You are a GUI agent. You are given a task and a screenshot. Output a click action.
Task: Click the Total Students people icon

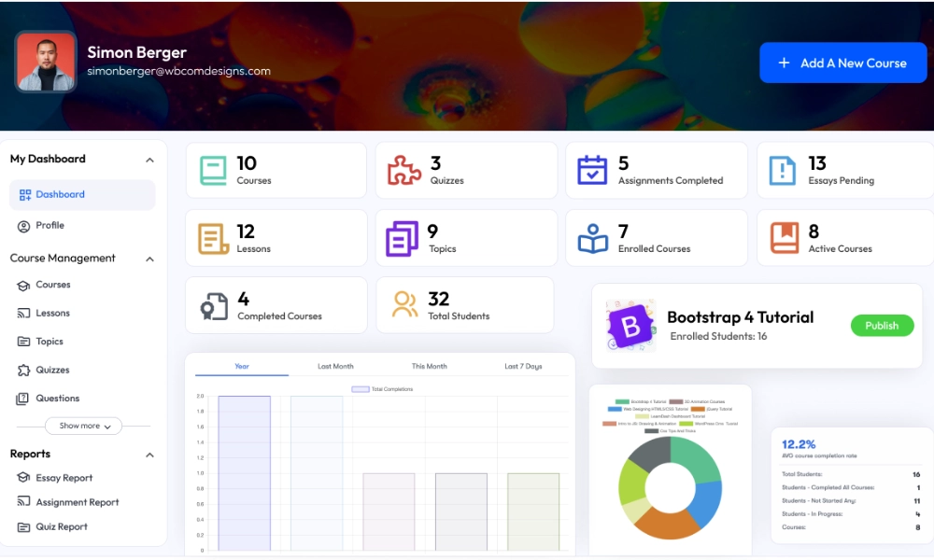pos(404,305)
